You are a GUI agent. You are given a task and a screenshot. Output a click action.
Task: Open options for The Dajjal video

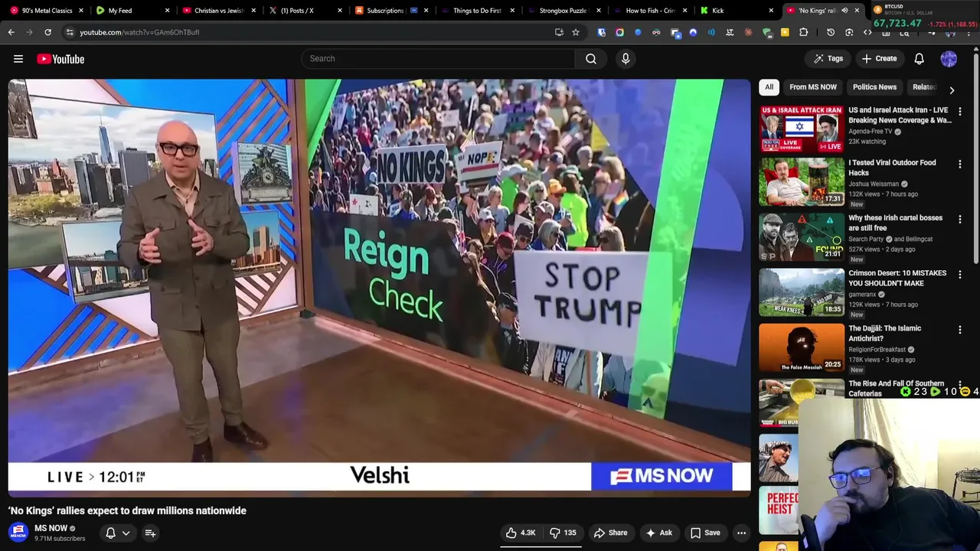coord(960,329)
